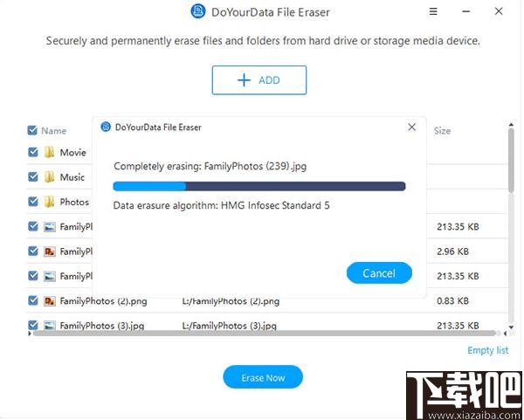Select the Movie folder name
The height and width of the screenshot is (420, 524).
click(72, 153)
